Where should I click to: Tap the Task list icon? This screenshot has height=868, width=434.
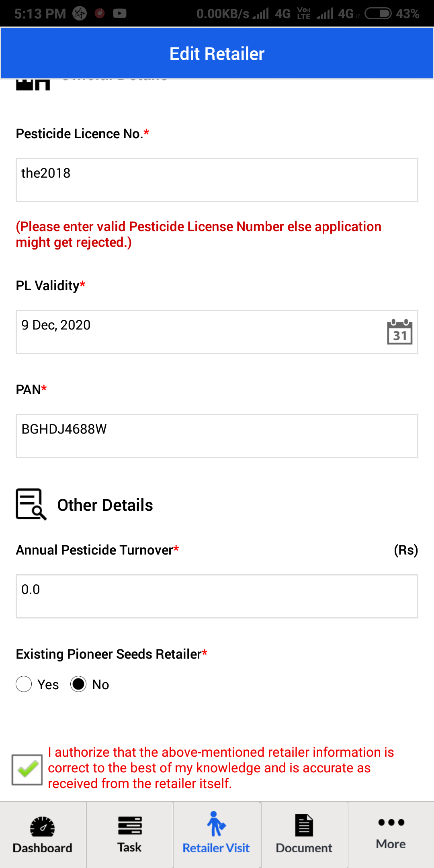point(130,825)
